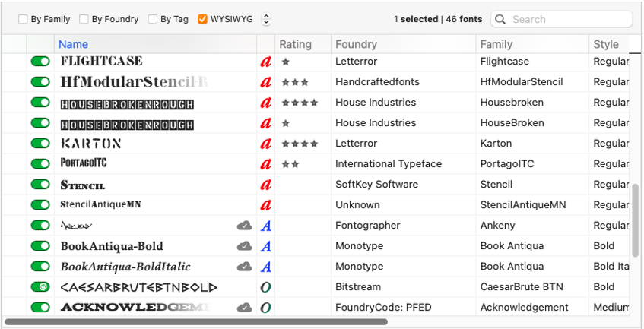Click the font type icon for Flightcase

[265, 62]
